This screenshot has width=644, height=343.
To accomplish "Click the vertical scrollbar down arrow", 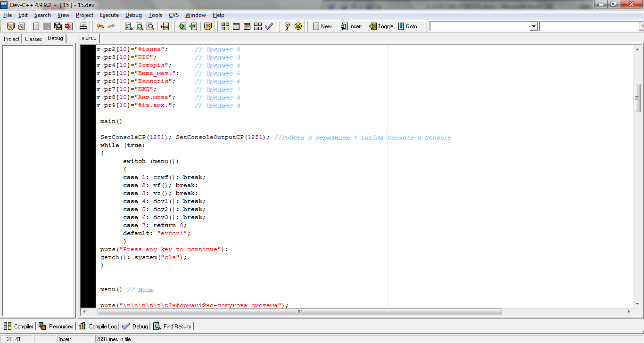I will click(638, 304).
